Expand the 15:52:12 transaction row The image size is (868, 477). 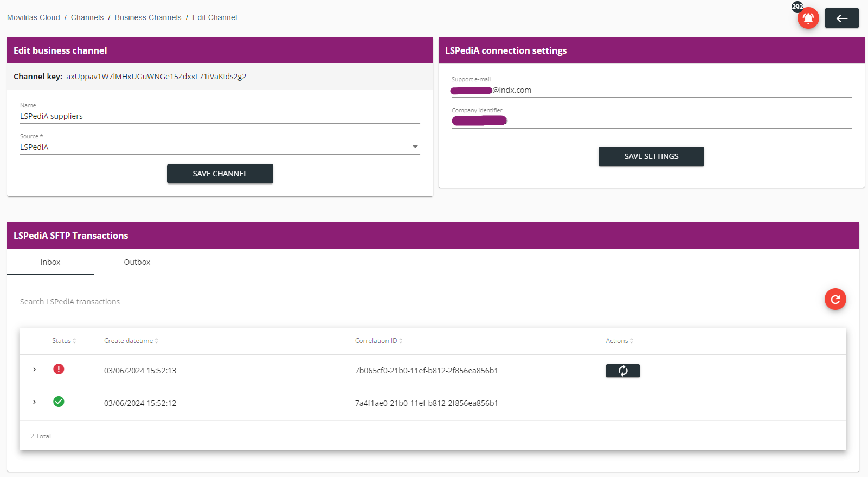(x=34, y=402)
